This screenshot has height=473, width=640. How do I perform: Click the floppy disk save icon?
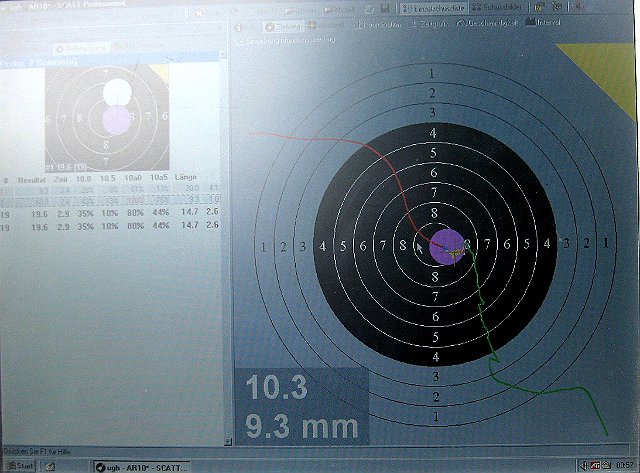386,7
